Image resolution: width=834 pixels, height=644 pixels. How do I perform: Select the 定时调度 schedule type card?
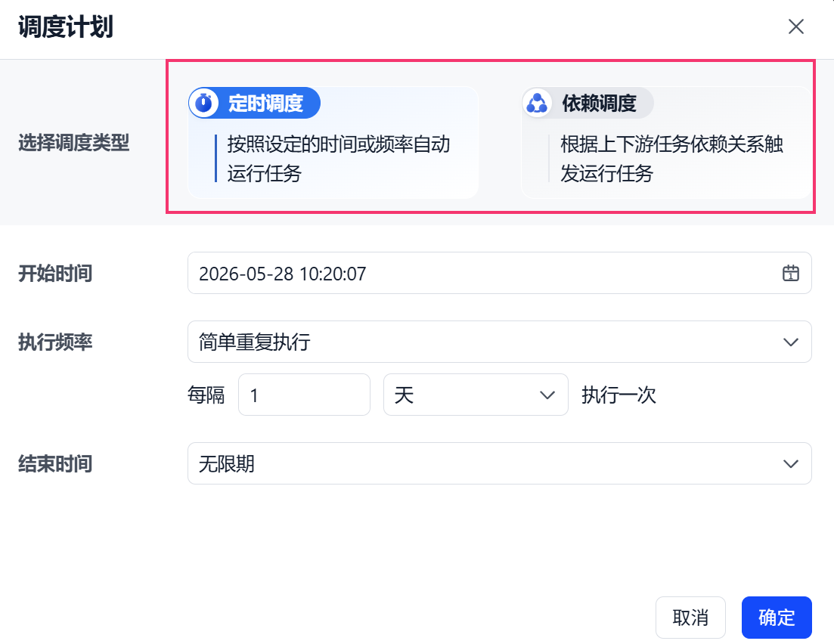pyautogui.click(x=333, y=143)
